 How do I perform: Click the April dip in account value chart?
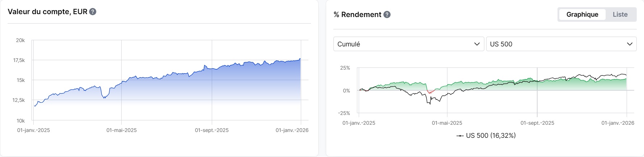[x=104, y=97]
